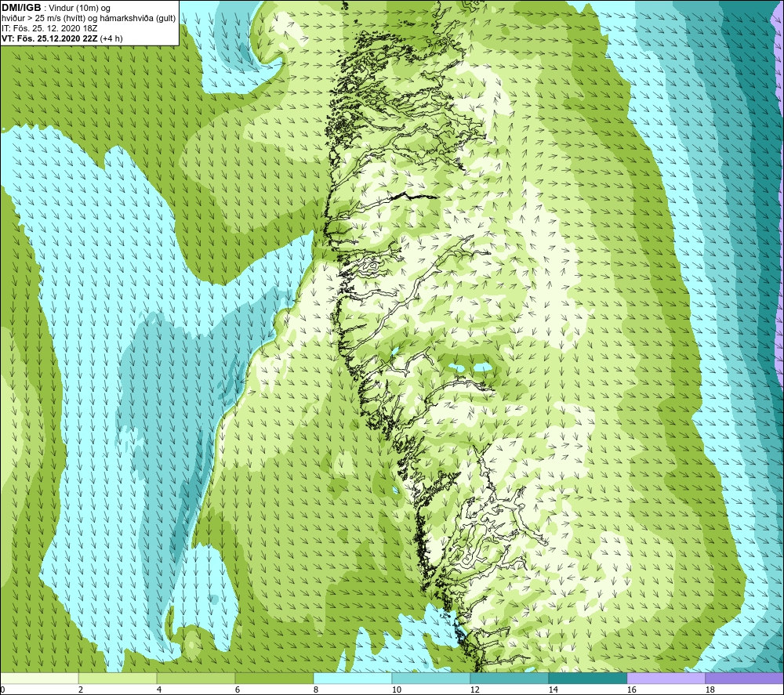Click the 10–12 m/s teal legend swatch

click(x=431, y=679)
